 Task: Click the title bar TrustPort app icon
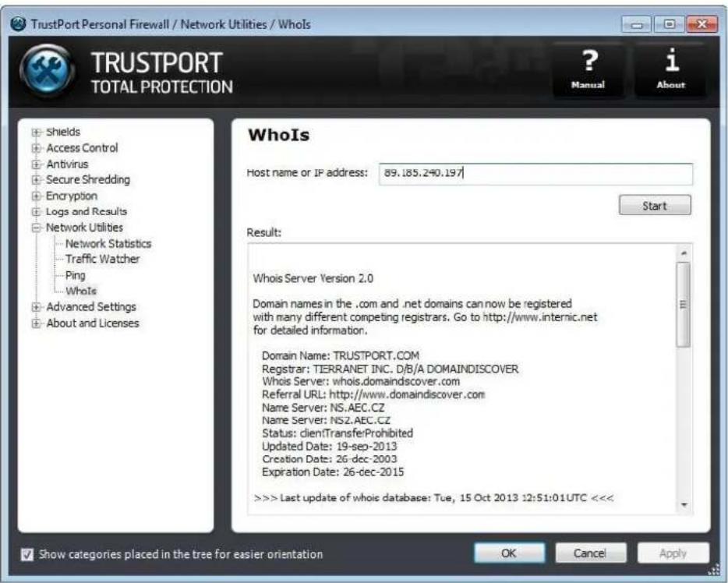tap(18, 23)
